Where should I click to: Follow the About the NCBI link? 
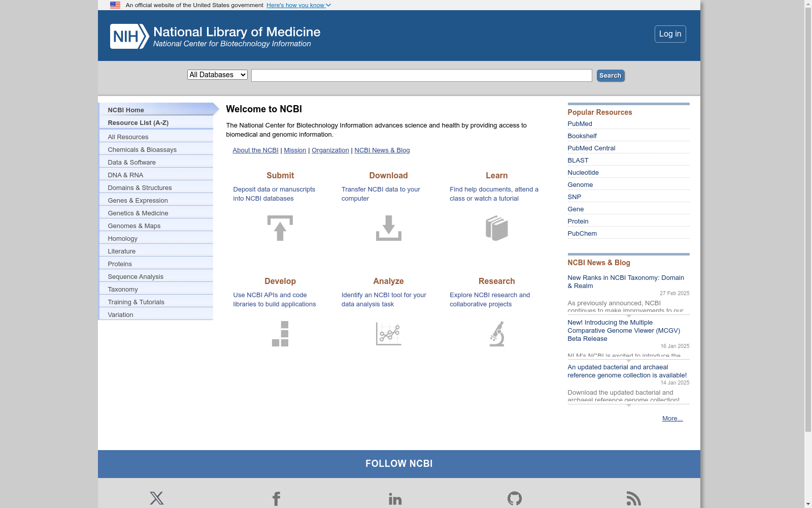[255, 150]
